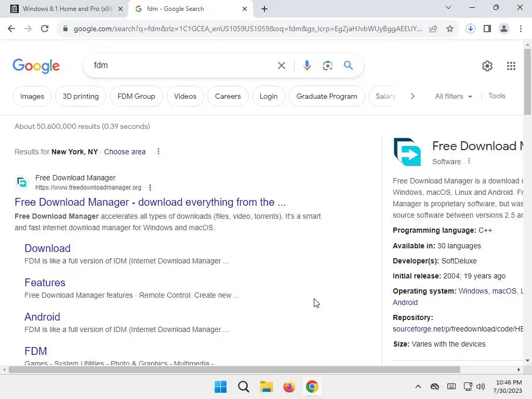This screenshot has width=532, height=399.
Task: Reload the current page
Action: coord(45,29)
